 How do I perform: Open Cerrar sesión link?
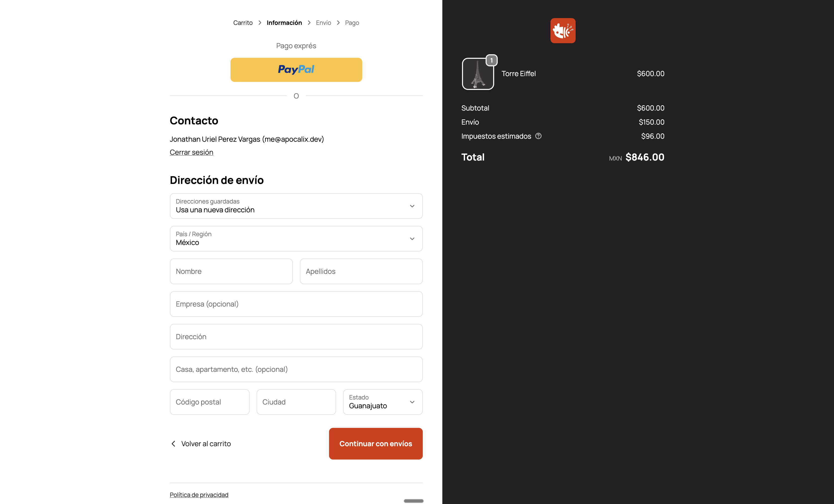point(191,152)
